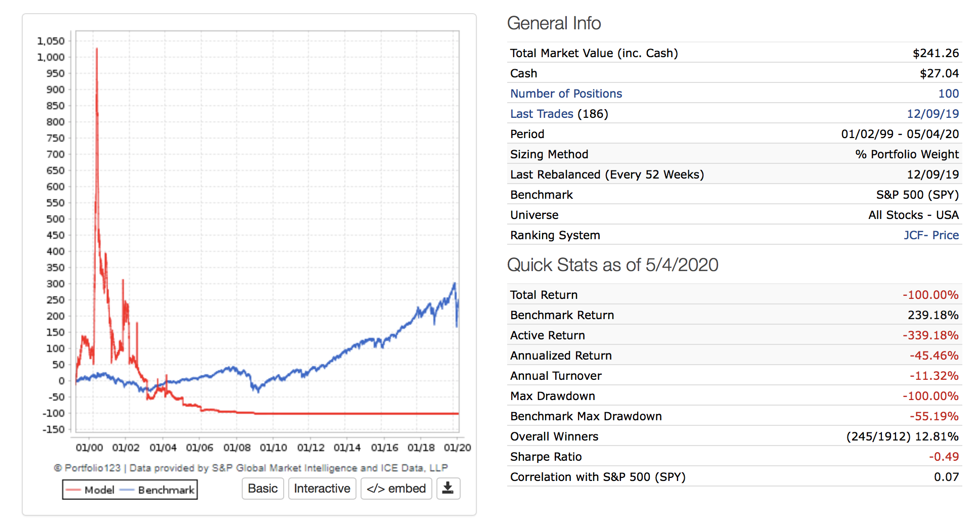Screen dimensions: 980x529
Task: Click the 1,050 label on the y-axis
Action: coord(51,41)
